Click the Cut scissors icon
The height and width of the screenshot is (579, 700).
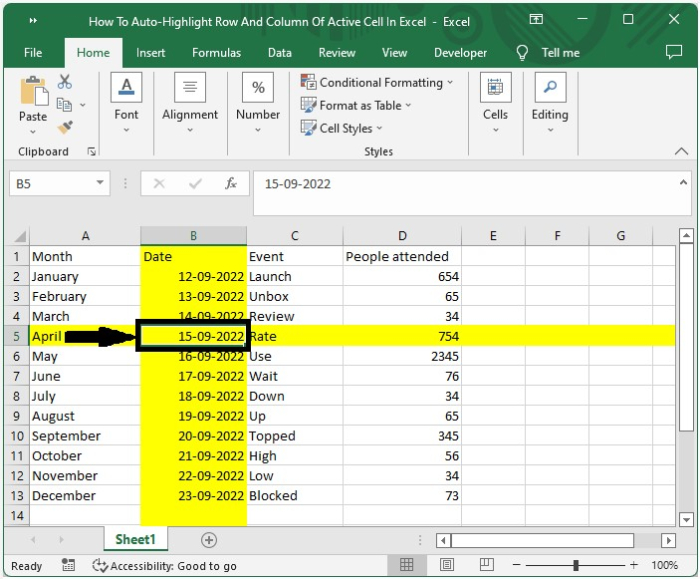65,82
